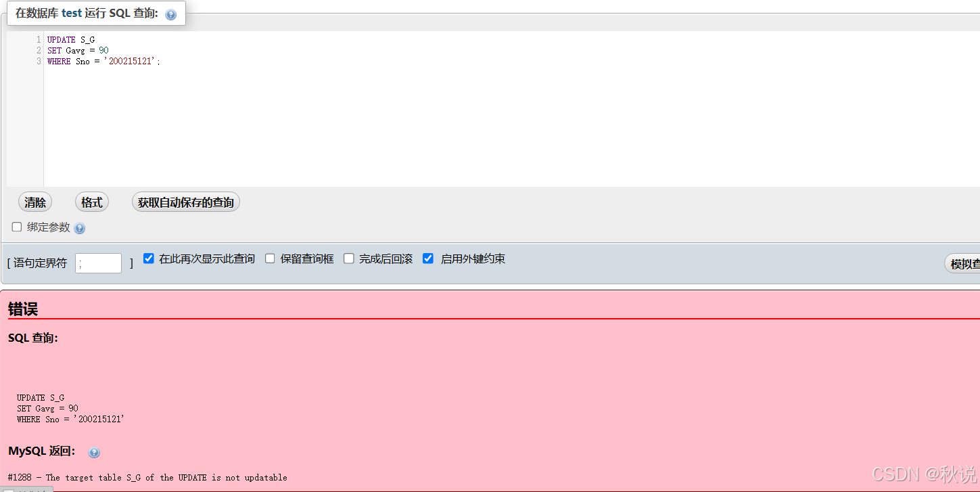Enable the 完成后回滚 checkbox

point(349,259)
